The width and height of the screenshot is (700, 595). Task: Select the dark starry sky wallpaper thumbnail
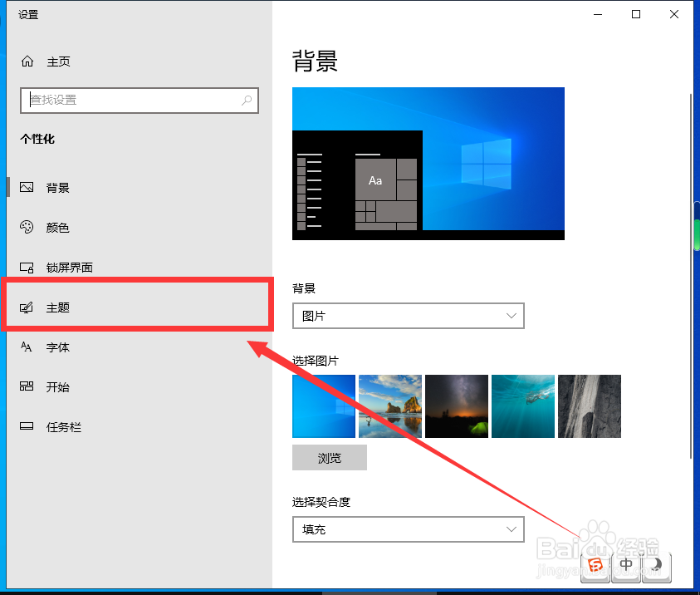click(x=456, y=406)
